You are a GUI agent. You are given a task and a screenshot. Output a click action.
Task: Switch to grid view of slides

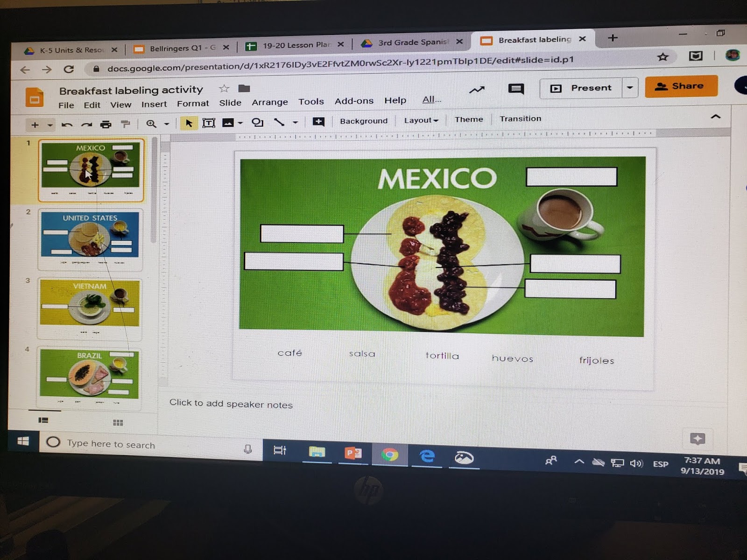click(x=118, y=422)
